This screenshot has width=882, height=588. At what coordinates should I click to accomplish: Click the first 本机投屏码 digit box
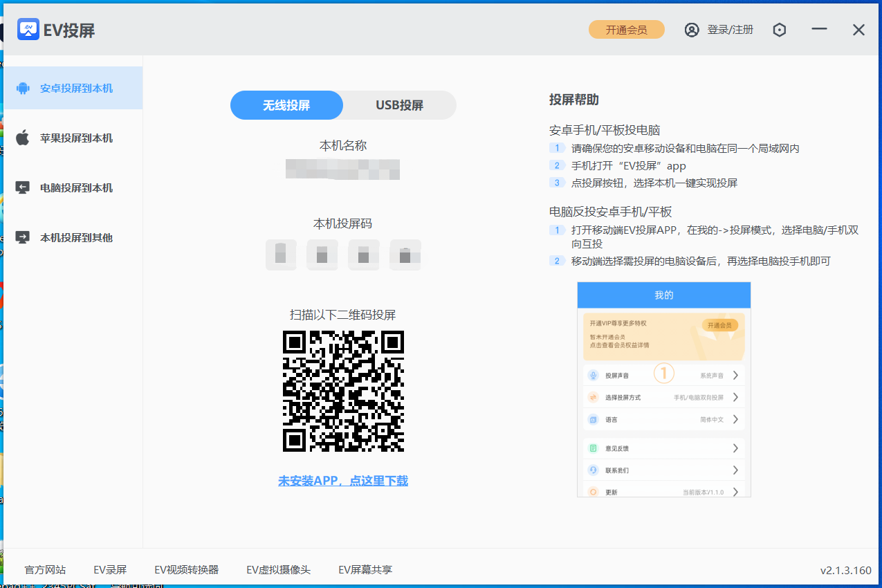281,255
